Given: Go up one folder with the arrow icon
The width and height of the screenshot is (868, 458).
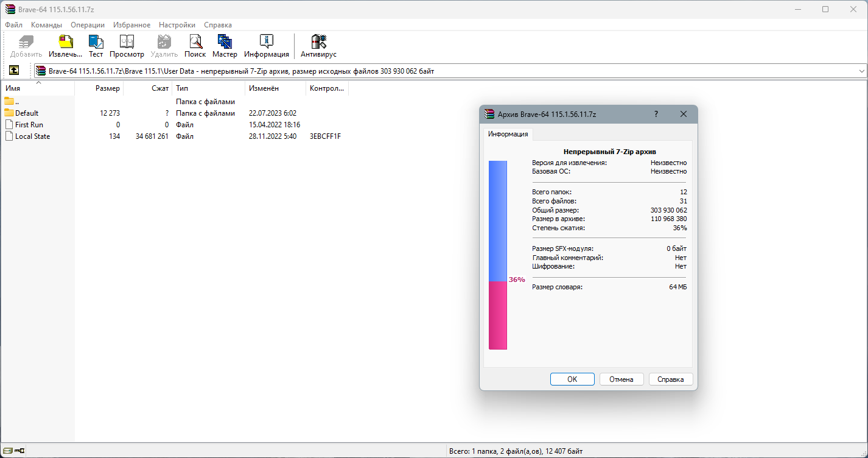Looking at the screenshot, I should pyautogui.click(x=14, y=71).
